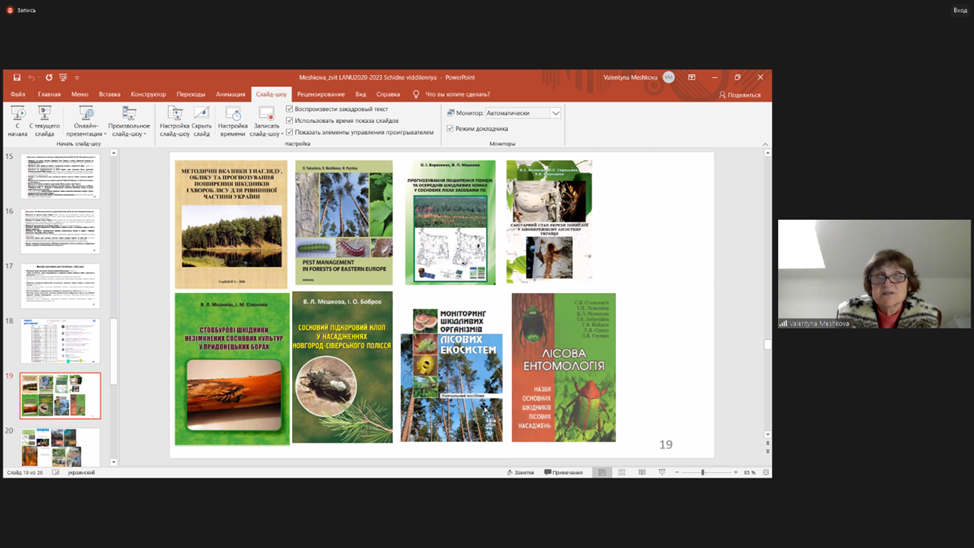Click the Redo/Repeat icon in quick access toolbar
Screen dimensions: 974x548
(48, 78)
